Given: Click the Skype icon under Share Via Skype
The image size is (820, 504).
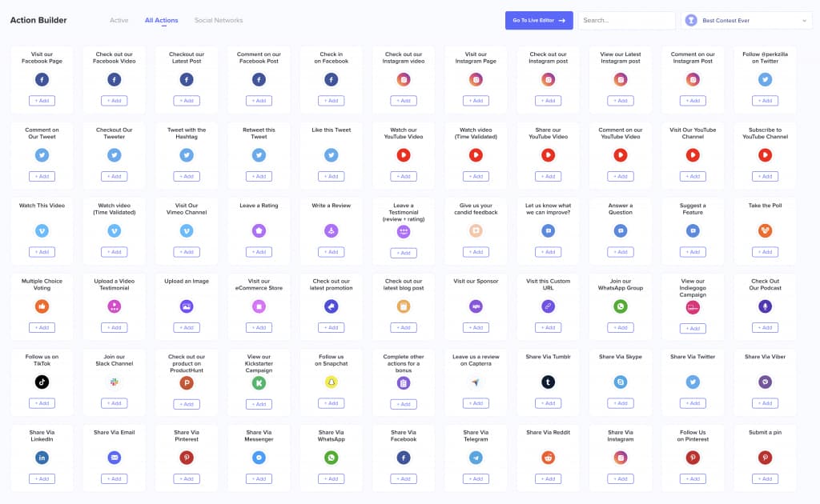Looking at the screenshot, I should pos(621,382).
